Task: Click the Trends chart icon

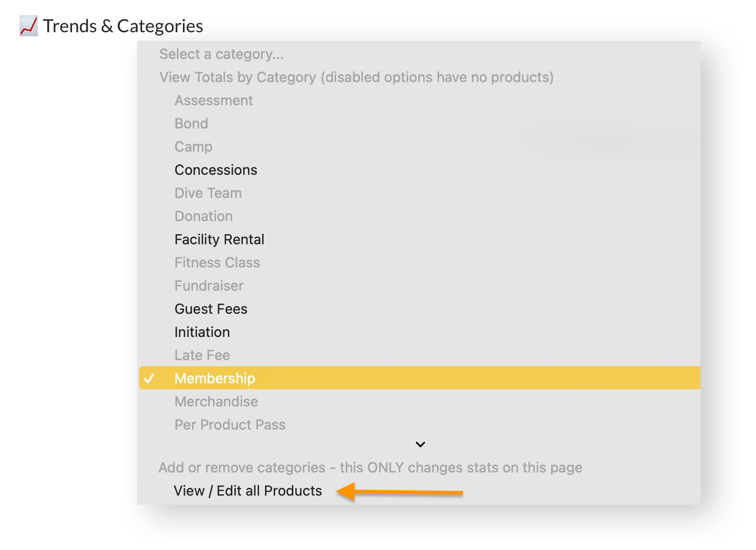Action: [28, 26]
